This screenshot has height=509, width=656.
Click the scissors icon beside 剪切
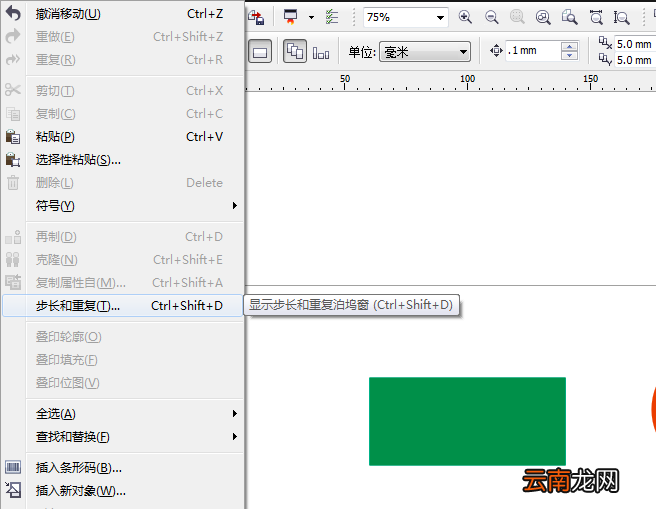click(x=13, y=90)
